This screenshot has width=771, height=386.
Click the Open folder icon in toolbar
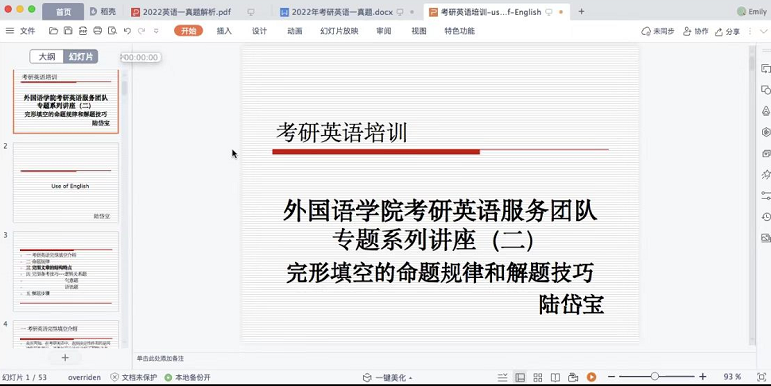coord(54,31)
